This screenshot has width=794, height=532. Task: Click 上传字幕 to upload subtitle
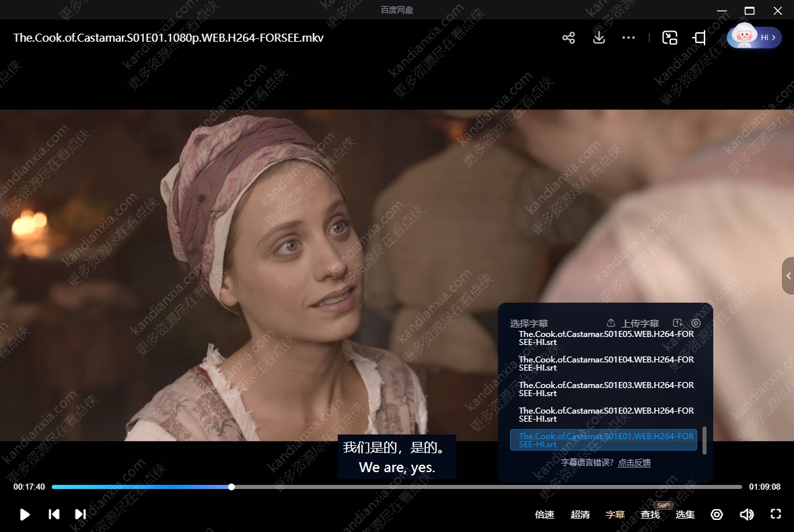click(x=633, y=324)
